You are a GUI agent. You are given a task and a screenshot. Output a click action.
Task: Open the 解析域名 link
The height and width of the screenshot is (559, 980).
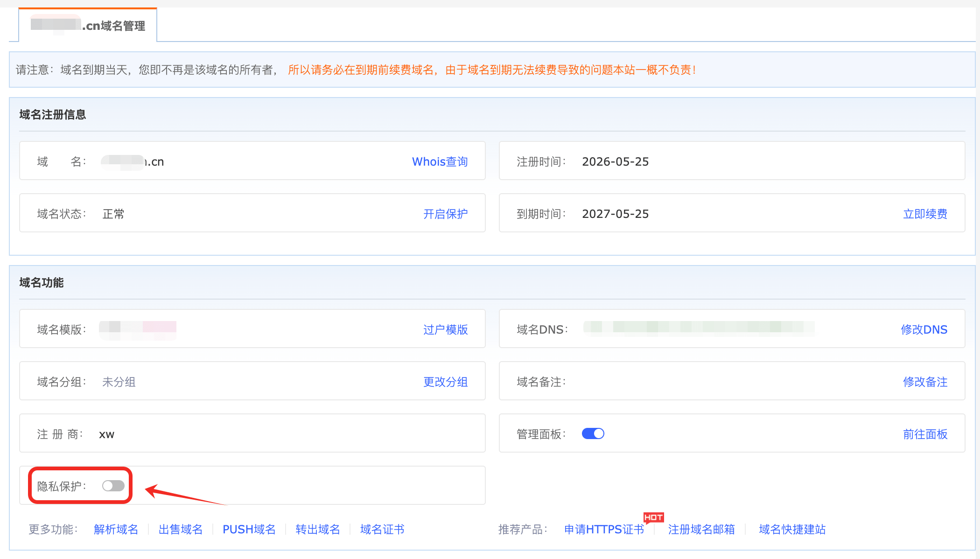point(116,529)
